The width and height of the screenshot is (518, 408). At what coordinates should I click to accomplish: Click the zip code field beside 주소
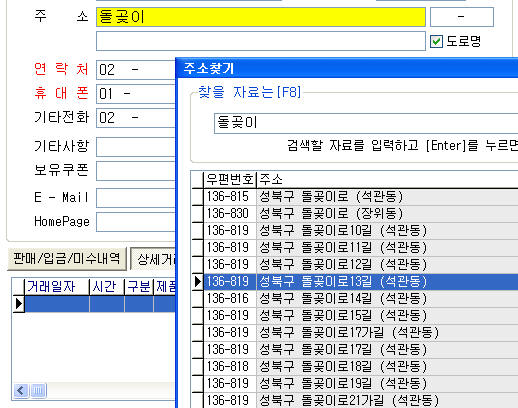pyautogui.click(x=462, y=17)
